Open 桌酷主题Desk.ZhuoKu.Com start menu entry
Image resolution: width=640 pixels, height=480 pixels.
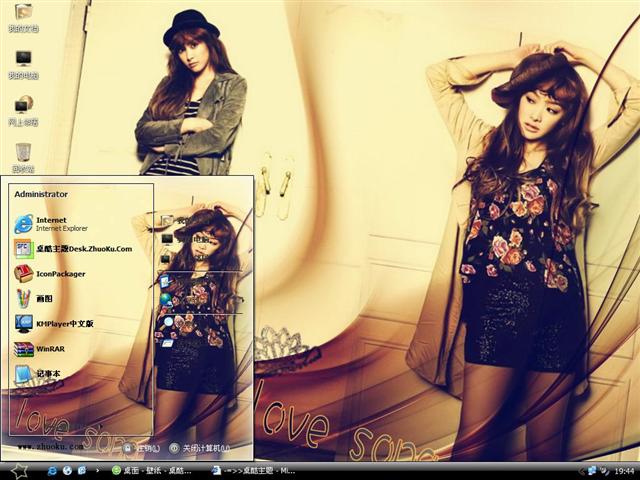(73, 249)
